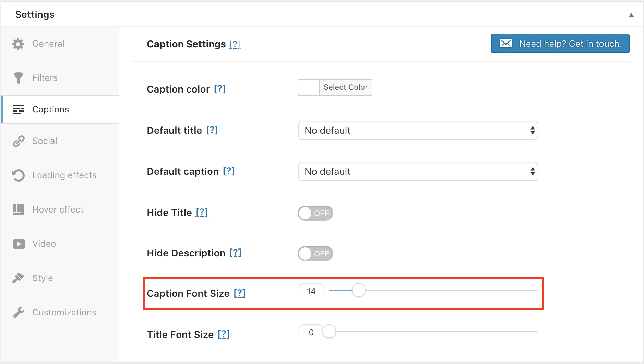Click the Need help? Get in touch button

(x=560, y=44)
